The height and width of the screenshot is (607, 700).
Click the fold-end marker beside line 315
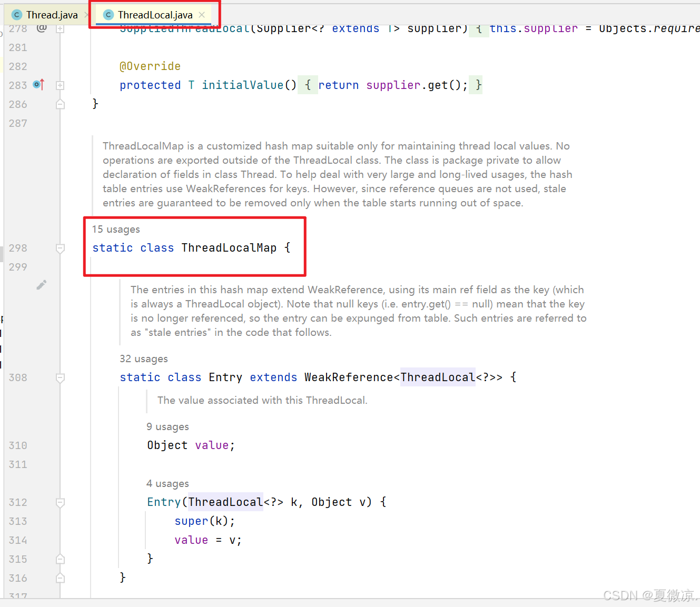click(60, 559)
